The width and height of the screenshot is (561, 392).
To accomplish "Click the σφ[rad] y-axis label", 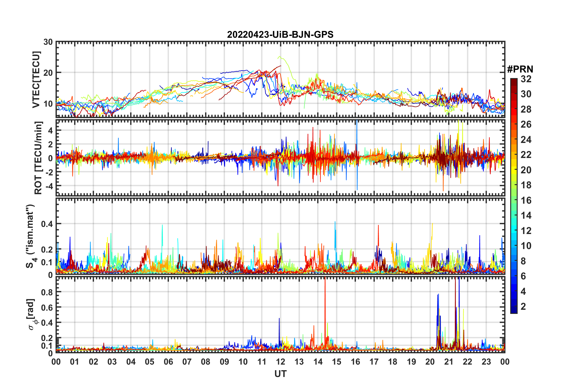I will pyautogui.click(x=32, y=314).
